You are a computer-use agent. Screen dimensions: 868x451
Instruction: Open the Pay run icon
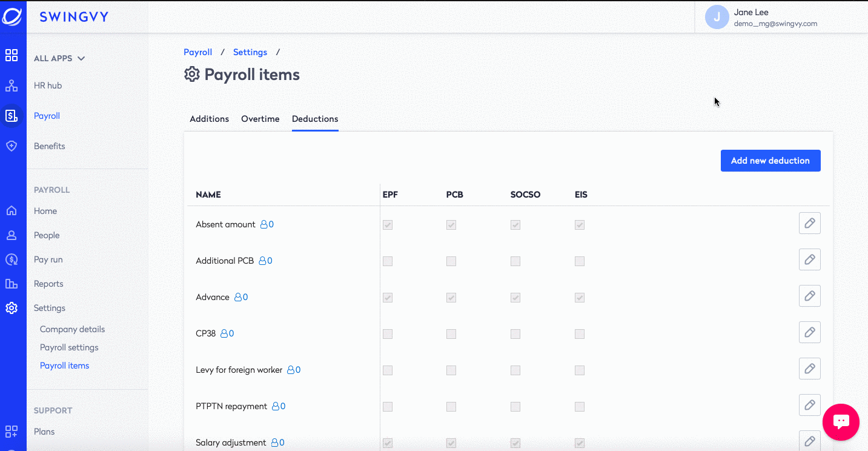[12, 259]
